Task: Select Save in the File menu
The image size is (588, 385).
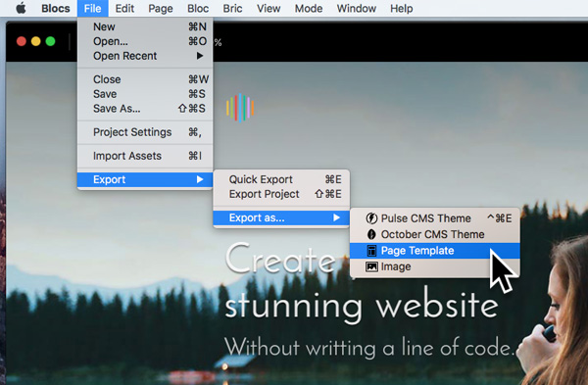Action: click(x=145, y=94)
